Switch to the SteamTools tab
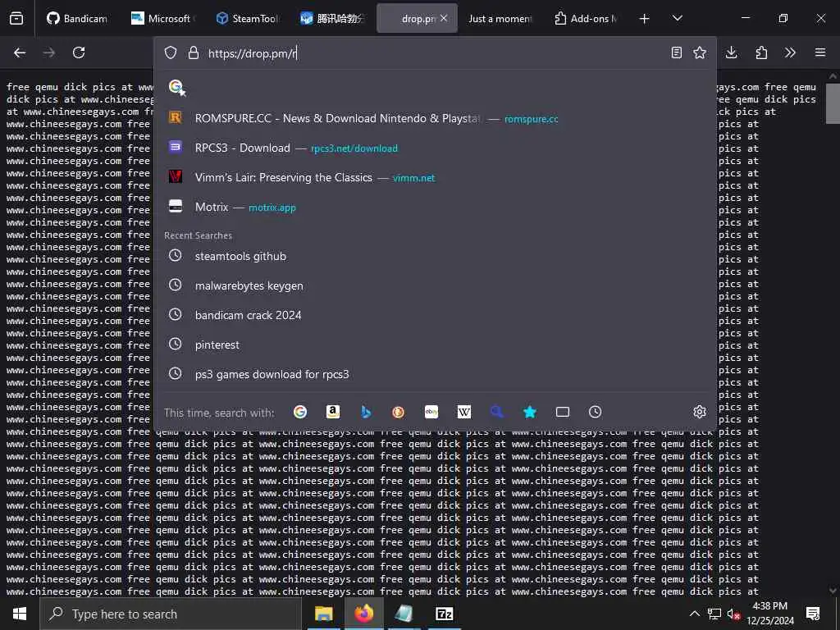 coord(246,18)
